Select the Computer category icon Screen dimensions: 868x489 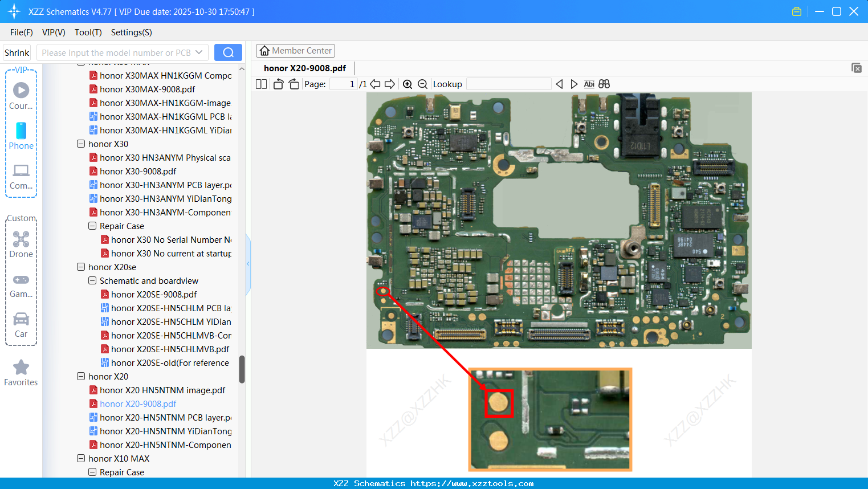tap(21, 176)
